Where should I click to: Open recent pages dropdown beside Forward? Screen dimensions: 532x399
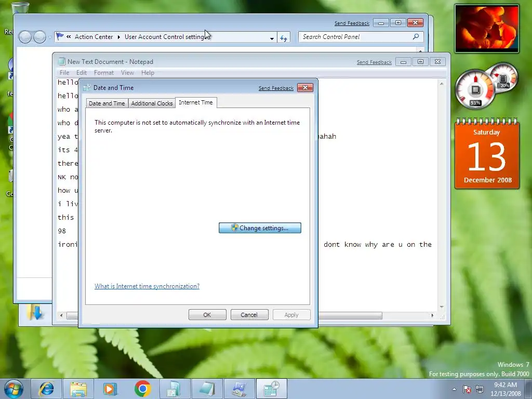point(50,37)
